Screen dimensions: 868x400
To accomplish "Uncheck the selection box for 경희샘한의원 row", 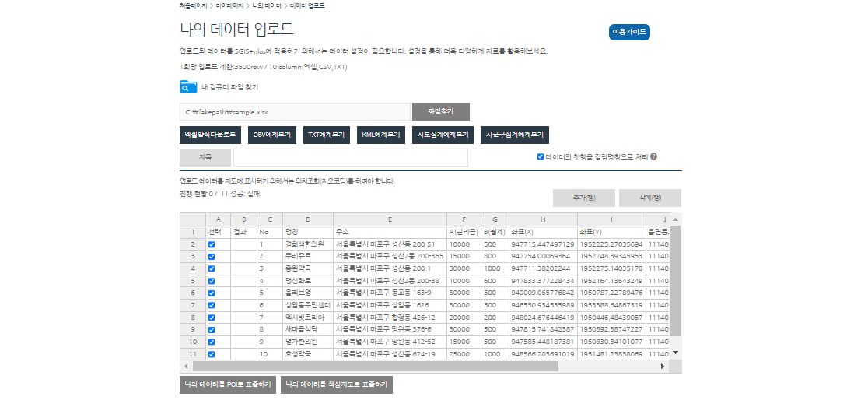I will 212,244.
